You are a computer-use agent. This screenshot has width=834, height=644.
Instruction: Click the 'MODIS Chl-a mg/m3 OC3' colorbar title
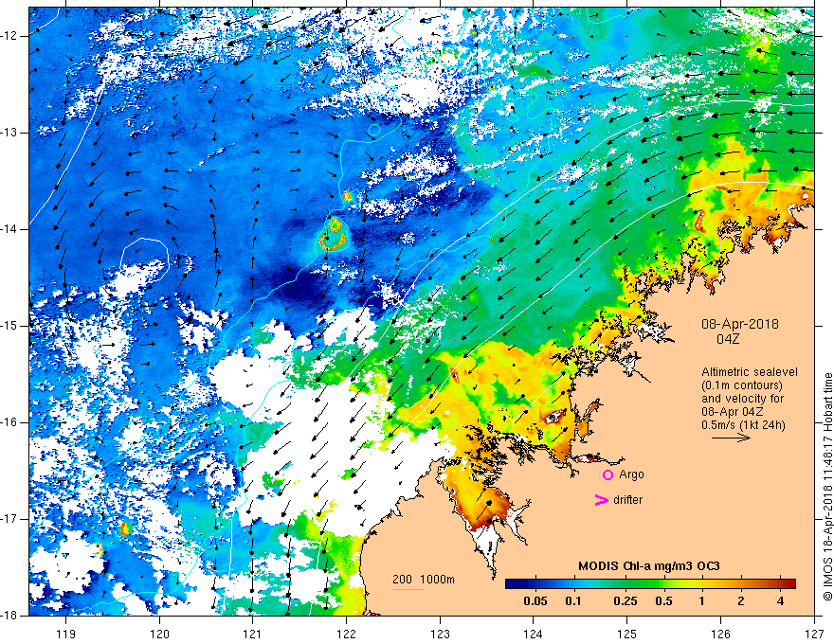(x=649, y=566)
